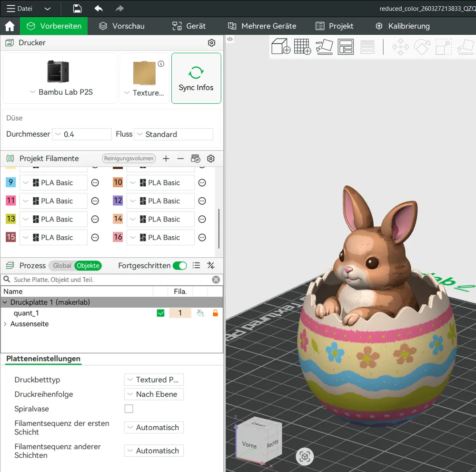Viewport: 476px width, 472px height.
Task: Click the home icon
Action: [10, 26]
